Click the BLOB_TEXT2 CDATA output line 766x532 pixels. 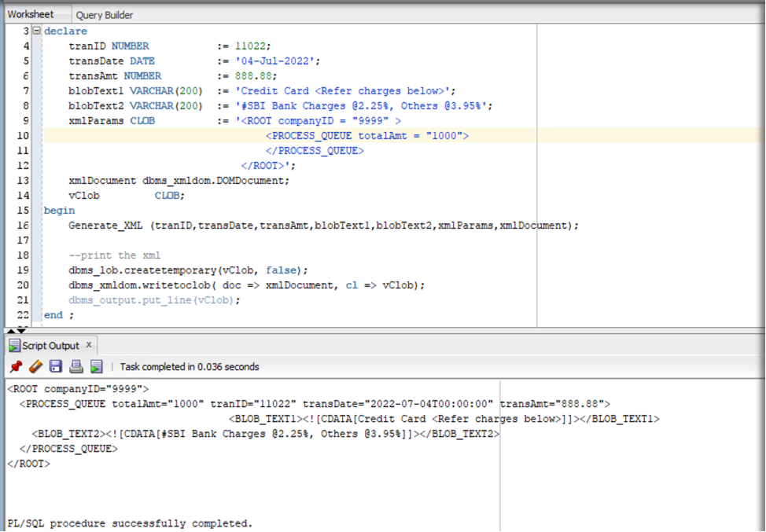click(x=266, y=434)
